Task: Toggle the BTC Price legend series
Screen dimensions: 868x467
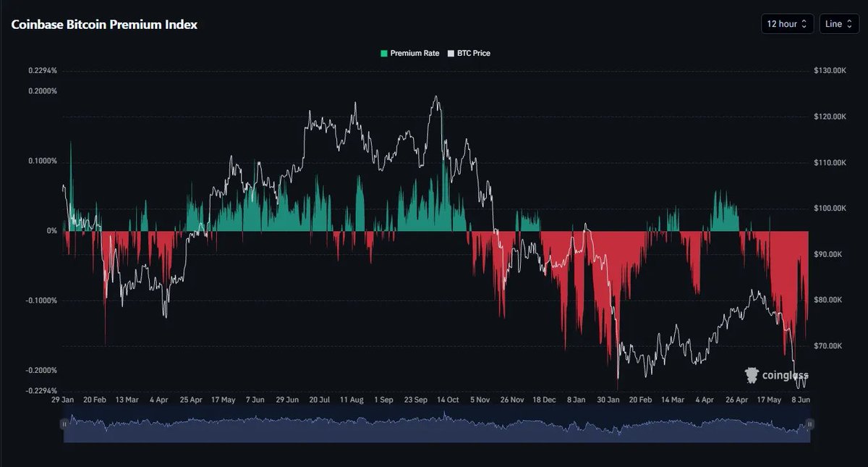Action: pyautogui.click(x=469, y=54)
